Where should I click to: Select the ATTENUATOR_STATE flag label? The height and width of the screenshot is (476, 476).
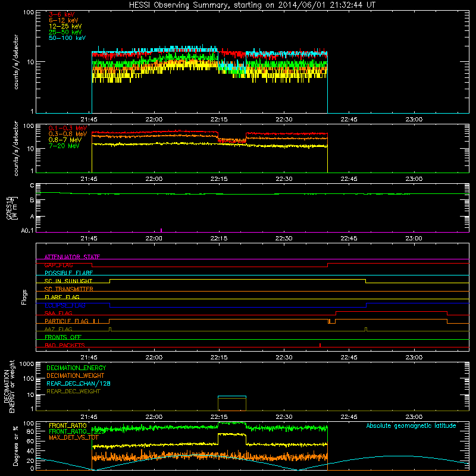pos(72,257)
